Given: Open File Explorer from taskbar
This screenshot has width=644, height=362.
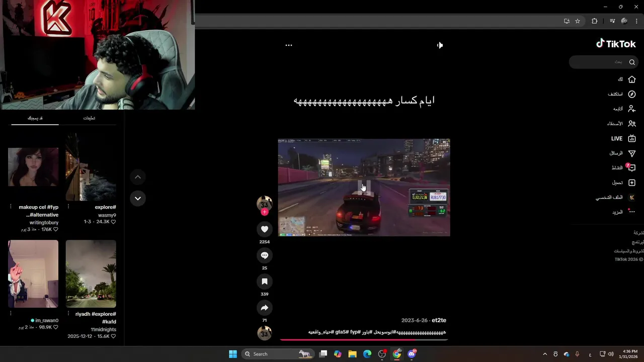Looking at the screenshot, I should [x=352, y=354].
